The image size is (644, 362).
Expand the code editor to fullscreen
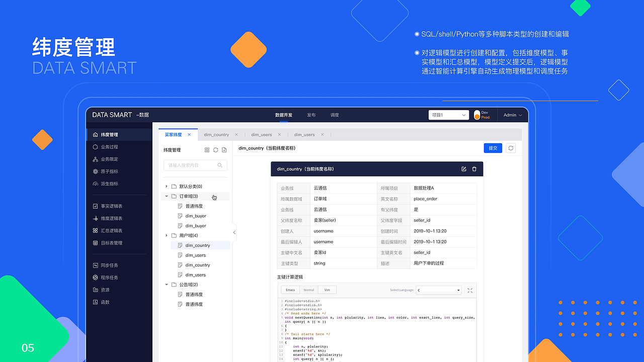pos(469,290)
